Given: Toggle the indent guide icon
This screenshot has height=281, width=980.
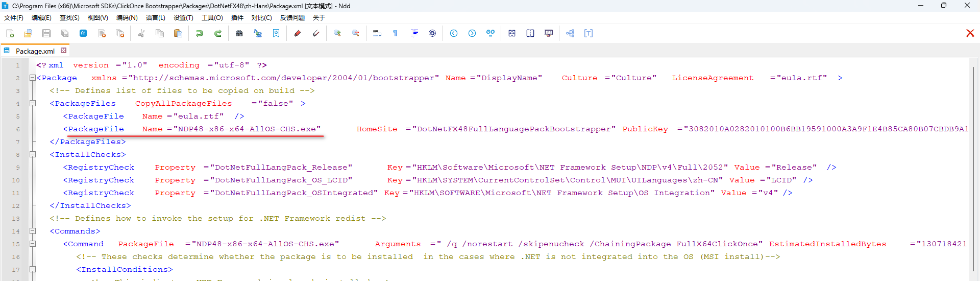Looking at the screenshot, I should point(414,33).
